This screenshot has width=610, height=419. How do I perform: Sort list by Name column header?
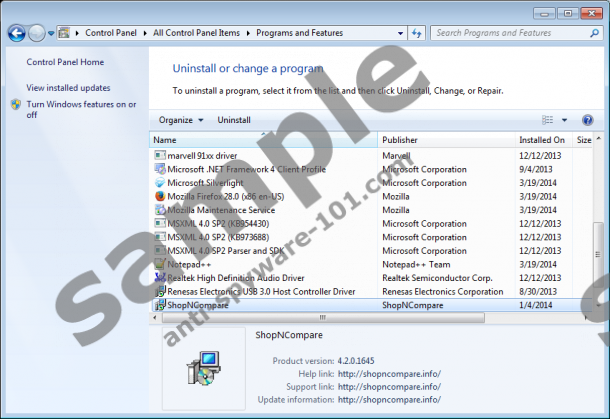(263, 140)
